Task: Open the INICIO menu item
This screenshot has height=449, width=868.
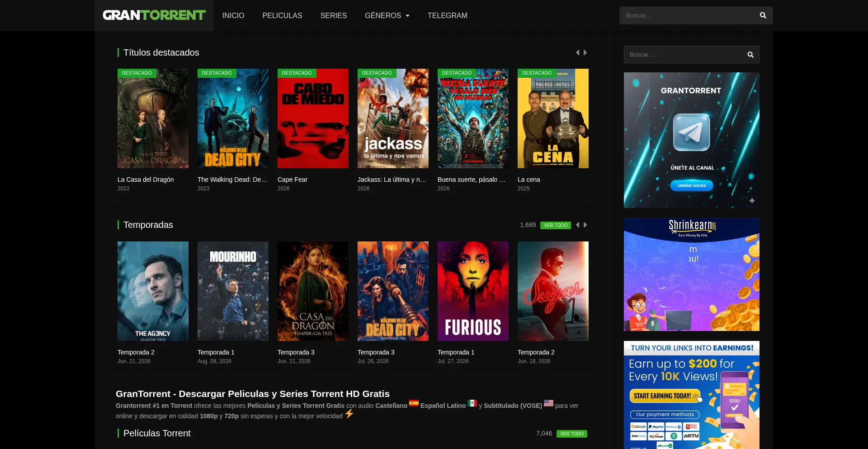Action: [233, 15]
